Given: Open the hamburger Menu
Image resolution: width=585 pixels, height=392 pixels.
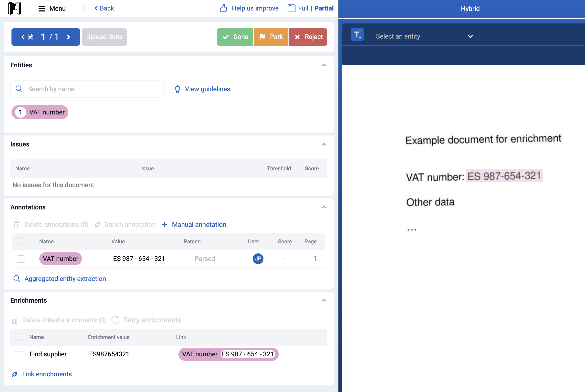Looking at the screenshot, I should pos(52,9).
